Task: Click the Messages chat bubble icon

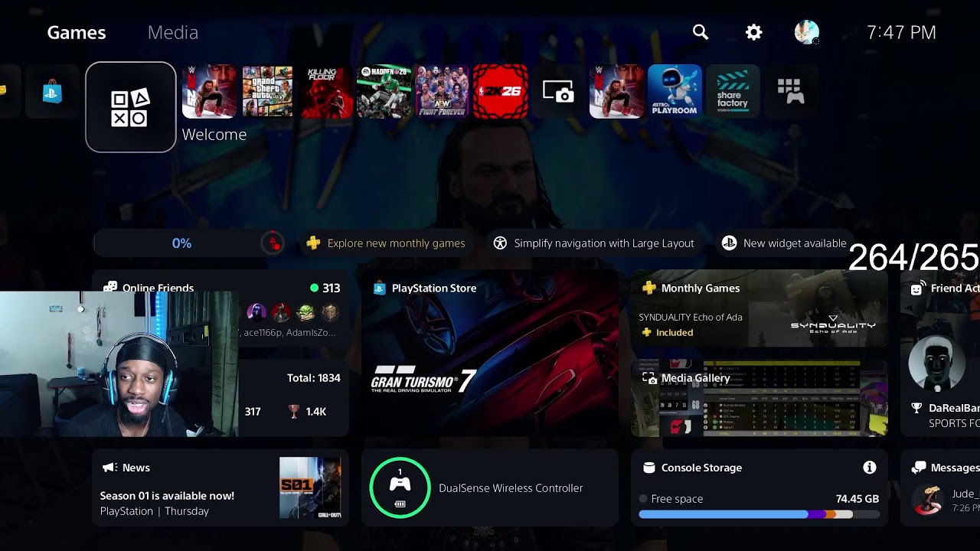Action: pyautogui.click(x=919, y=468)
